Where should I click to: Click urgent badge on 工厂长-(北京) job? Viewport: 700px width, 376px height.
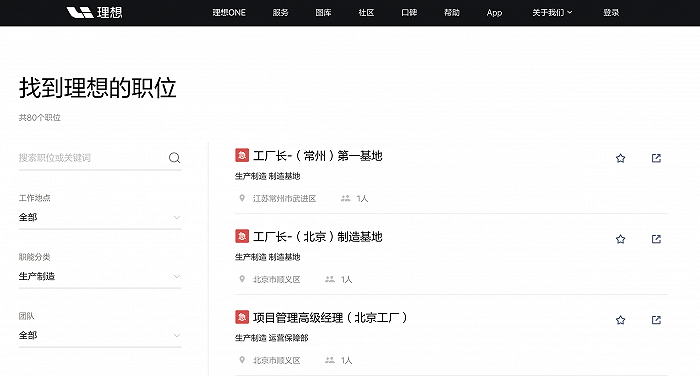pyautogui.click(x=242, y=236)
